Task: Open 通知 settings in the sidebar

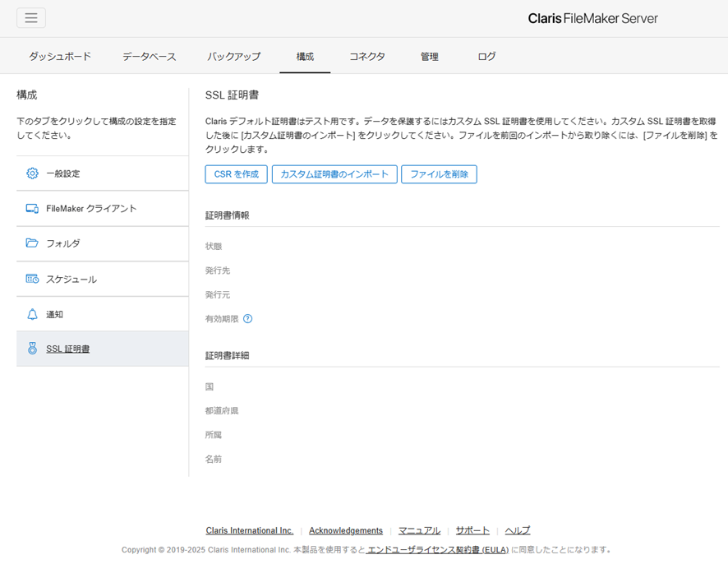Action: click(x=103, y=314)
